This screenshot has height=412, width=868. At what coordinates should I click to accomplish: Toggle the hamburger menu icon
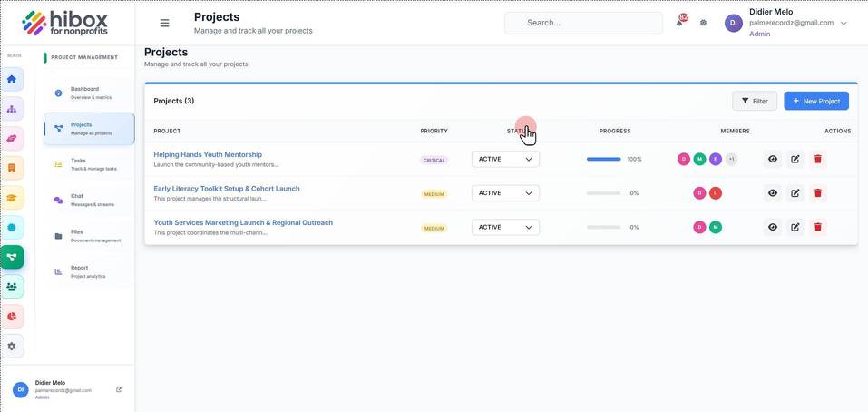click(164, 23)
